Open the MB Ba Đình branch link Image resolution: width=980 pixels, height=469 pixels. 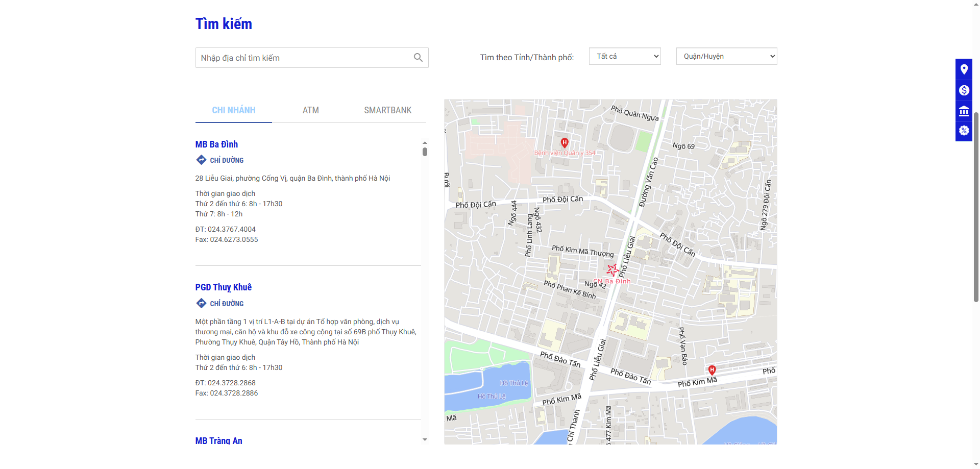click(216, 144)
